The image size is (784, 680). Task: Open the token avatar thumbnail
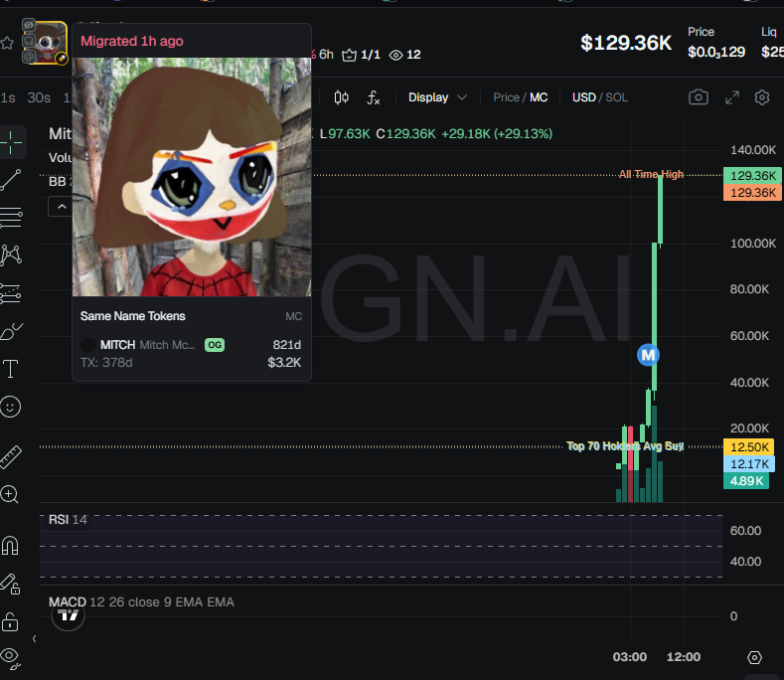(x=48, y=41)
